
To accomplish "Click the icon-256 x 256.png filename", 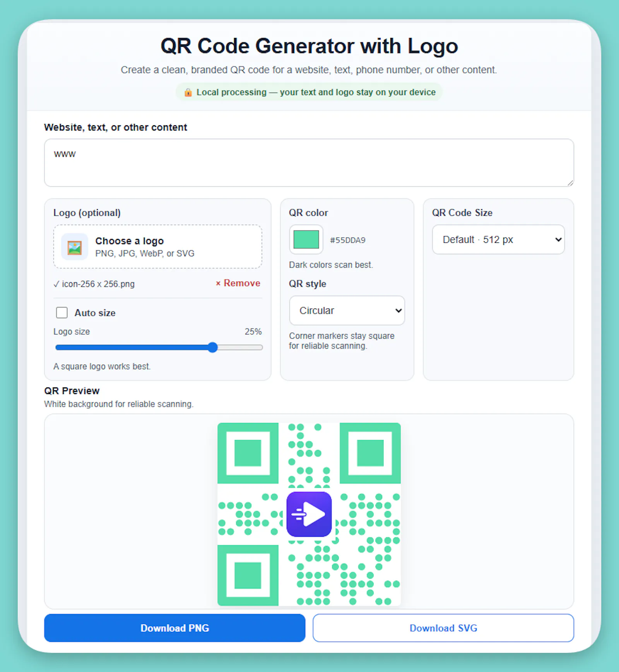I will click(x=98, y=284).
